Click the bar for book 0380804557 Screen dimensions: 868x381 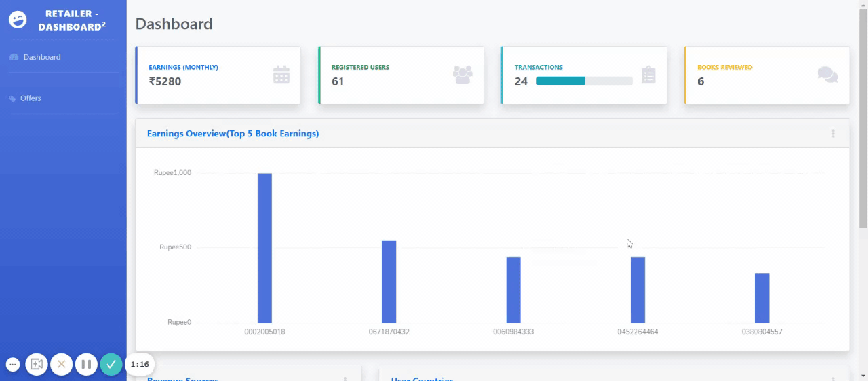[762, 298]
